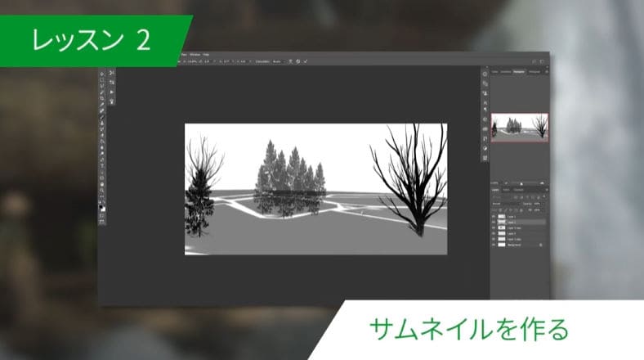Switch to the Layers tab
This screenshot has width=644, height=360.
click(x=495, y=190)
